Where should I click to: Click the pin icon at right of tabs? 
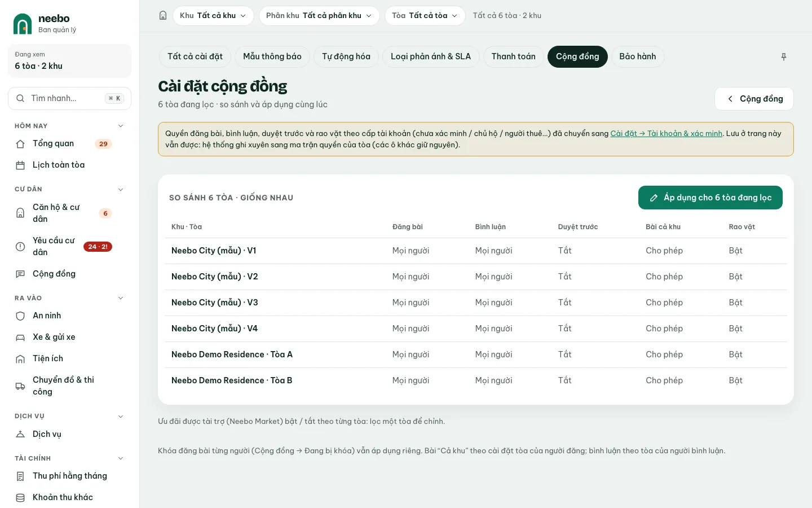784,57
